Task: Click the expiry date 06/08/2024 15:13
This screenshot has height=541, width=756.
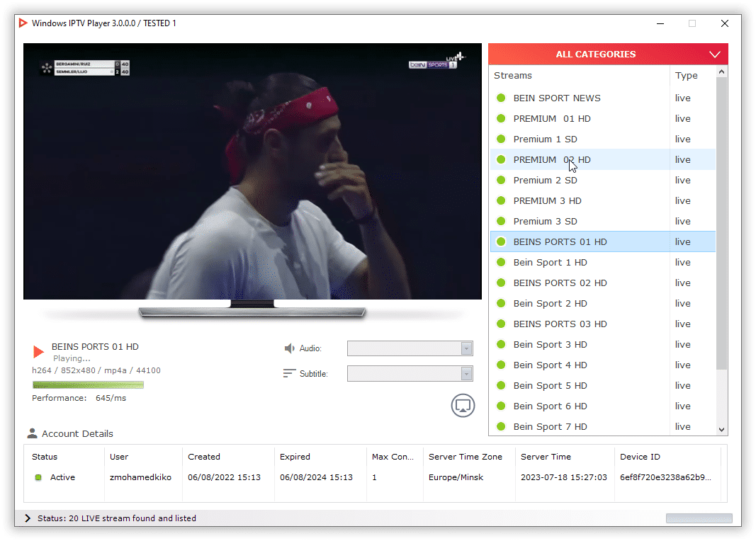Action: pyautogui.click(x=316, y=477)
